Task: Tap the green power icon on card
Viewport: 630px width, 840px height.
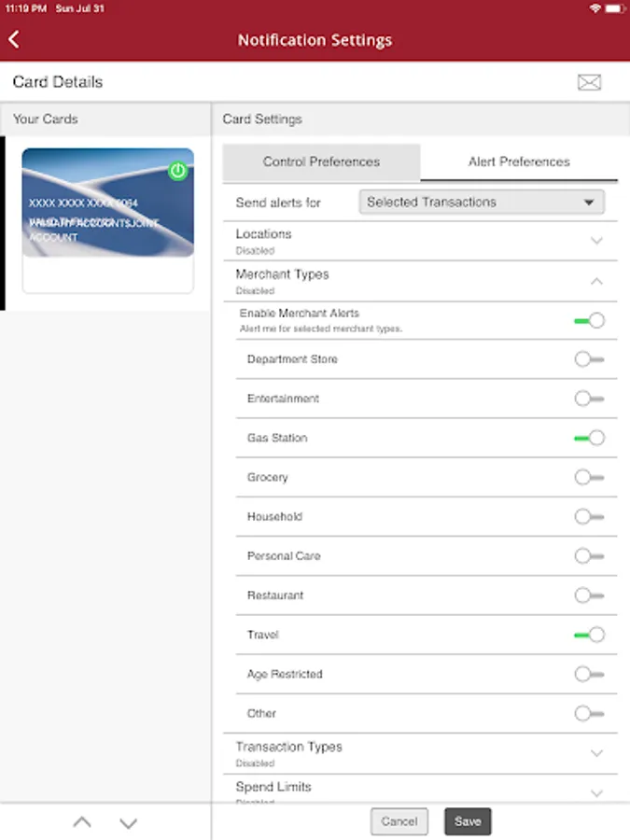Action: [177, 171]
